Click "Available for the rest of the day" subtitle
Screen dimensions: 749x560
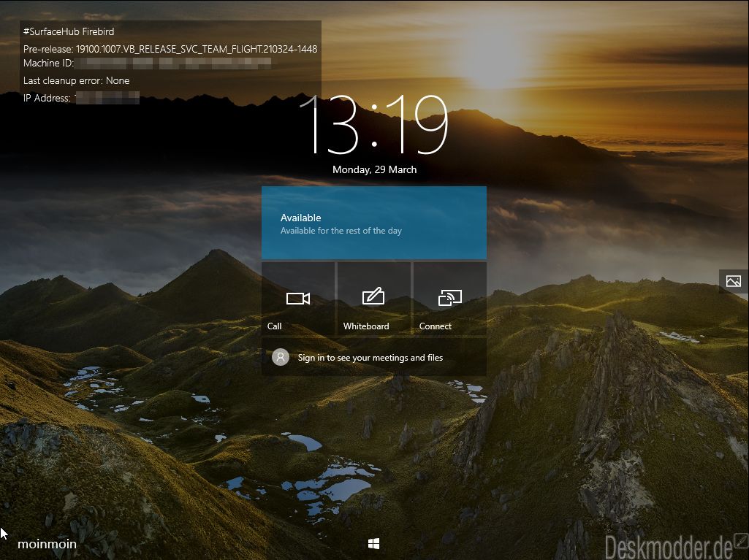[341, 231]
